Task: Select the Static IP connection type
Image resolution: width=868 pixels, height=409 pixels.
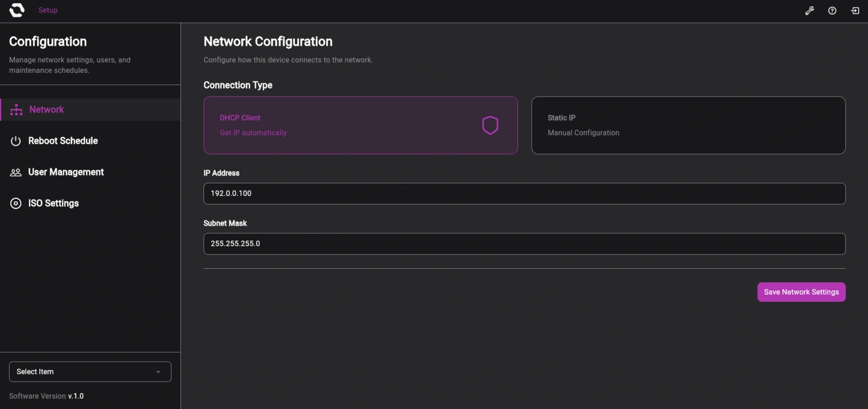Action: [x=688, y=125]
